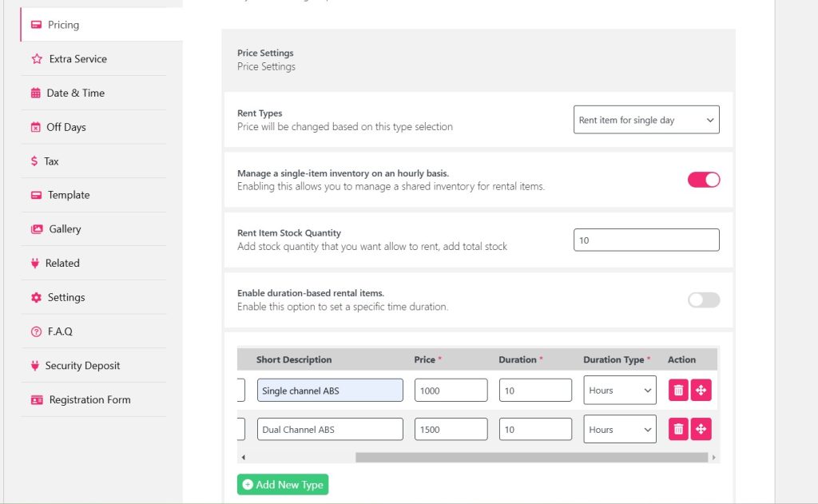Click the dollar icon beside Tax

[34, 161]
